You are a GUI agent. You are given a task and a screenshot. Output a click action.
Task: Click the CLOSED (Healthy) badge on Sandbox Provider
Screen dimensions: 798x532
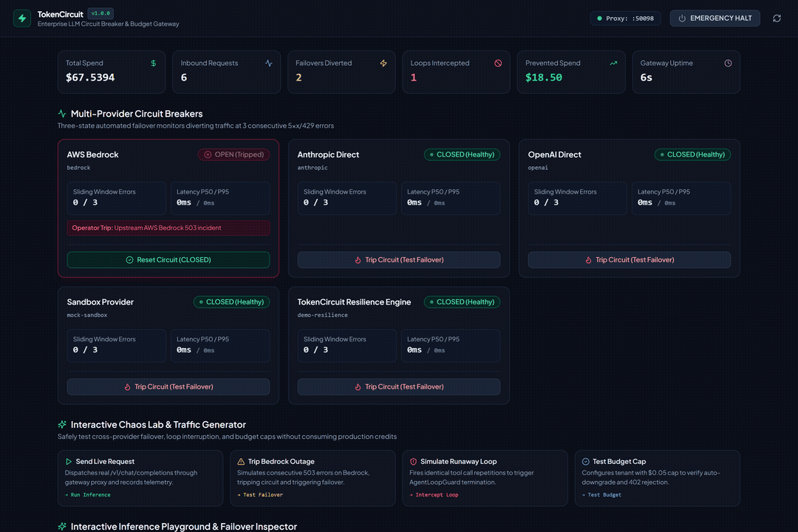231,302
